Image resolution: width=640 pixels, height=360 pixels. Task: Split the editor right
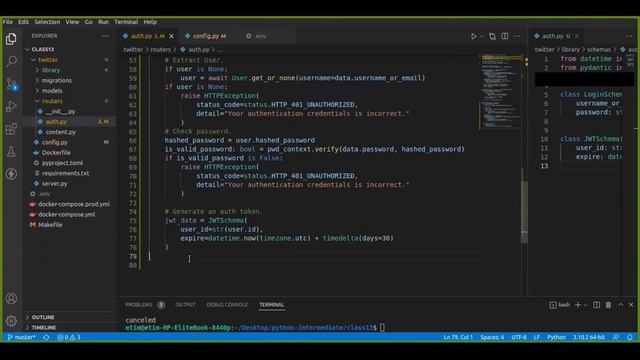coord(505,36)
